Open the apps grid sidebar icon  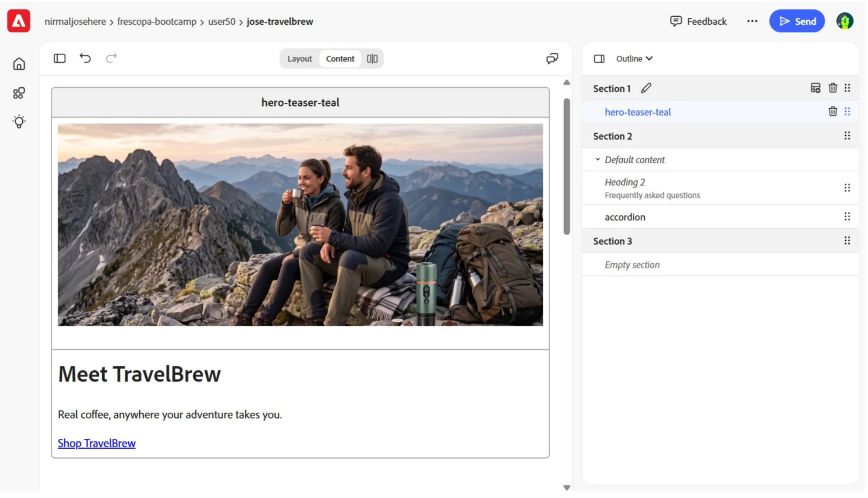19,93
